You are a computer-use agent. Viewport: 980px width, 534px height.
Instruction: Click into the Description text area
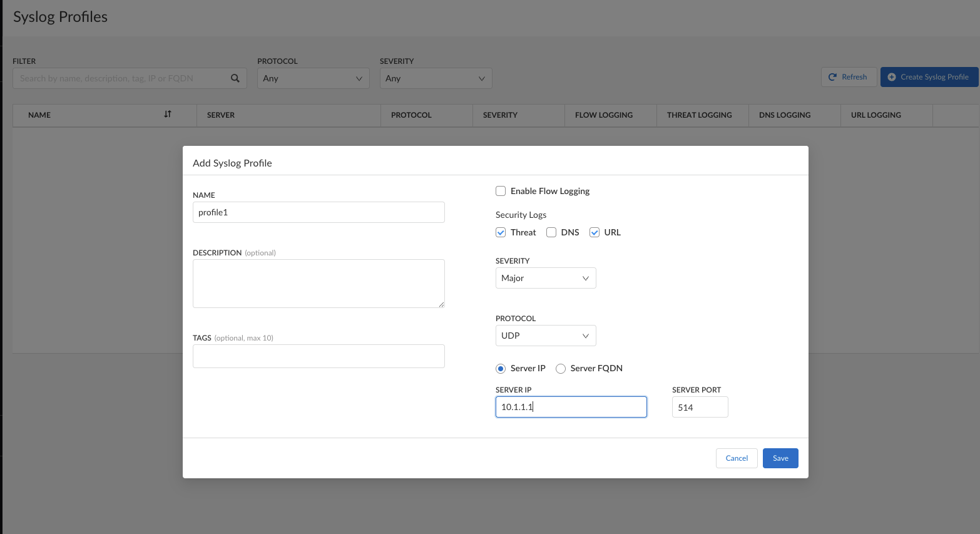pyautogui.click(x=319, y=283)
